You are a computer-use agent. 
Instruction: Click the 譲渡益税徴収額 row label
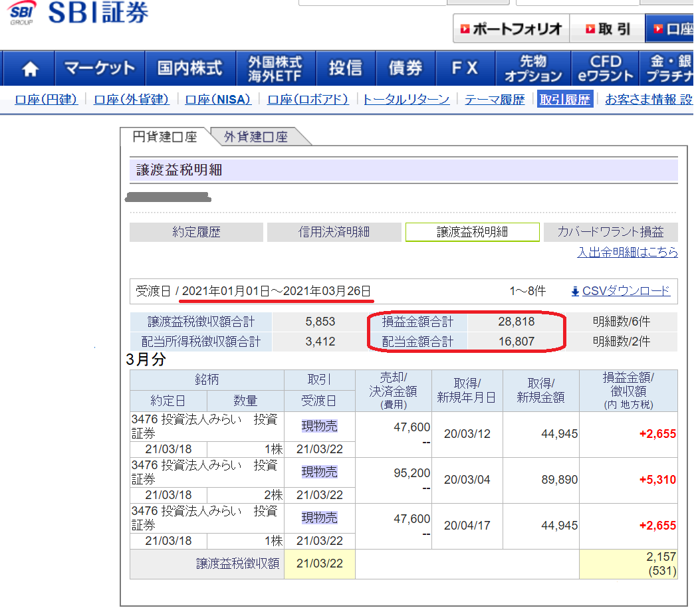point(237,564)
